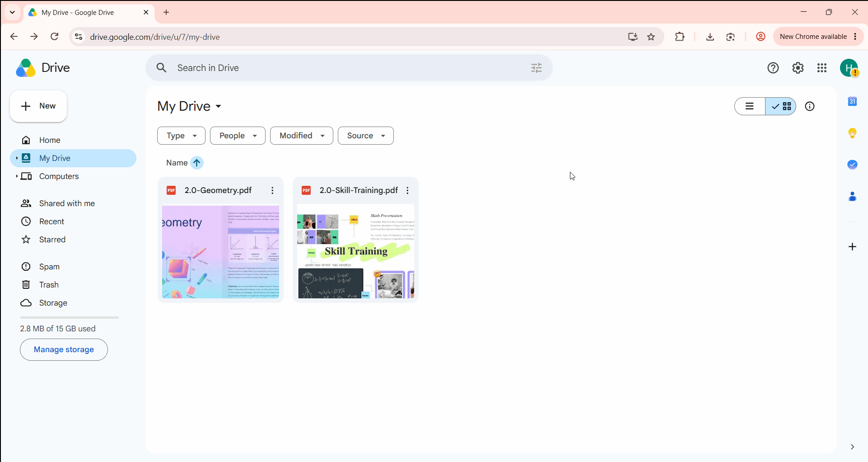Open Chrome extensions puzzle icon
Screen dimensions: 868x462
point(680,37)
